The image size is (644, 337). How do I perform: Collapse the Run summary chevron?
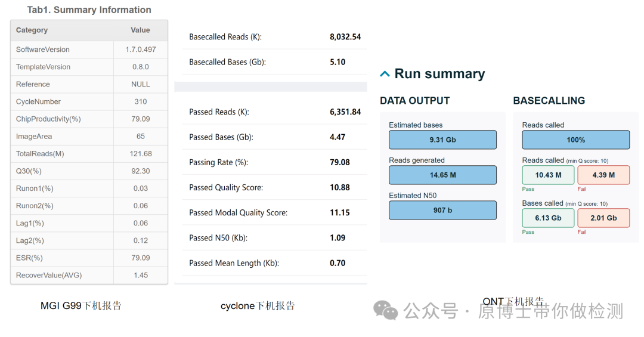(x=385, y=74)
